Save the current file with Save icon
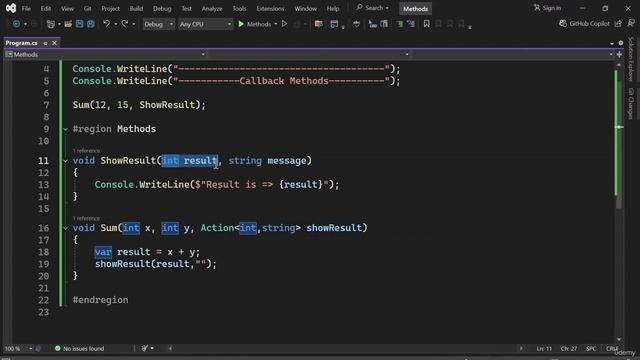Viewport: 640px width, 360px height. 79,24
